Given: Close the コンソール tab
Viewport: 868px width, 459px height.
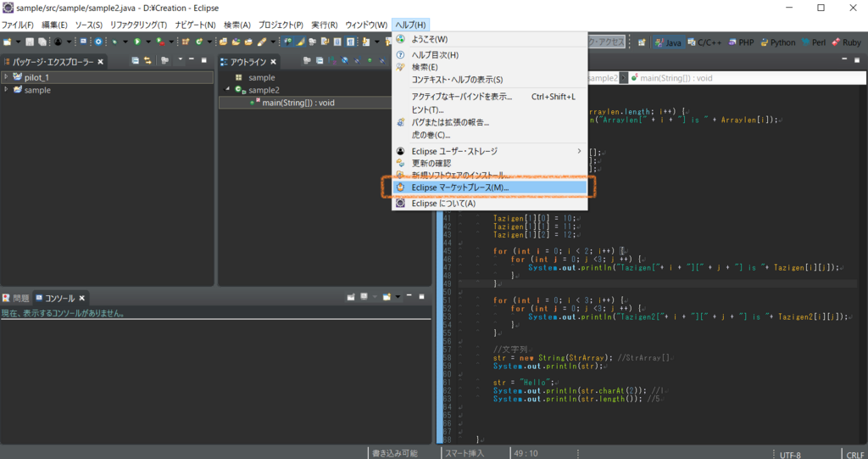Looking at the screenshot, I should coord(82,299).
